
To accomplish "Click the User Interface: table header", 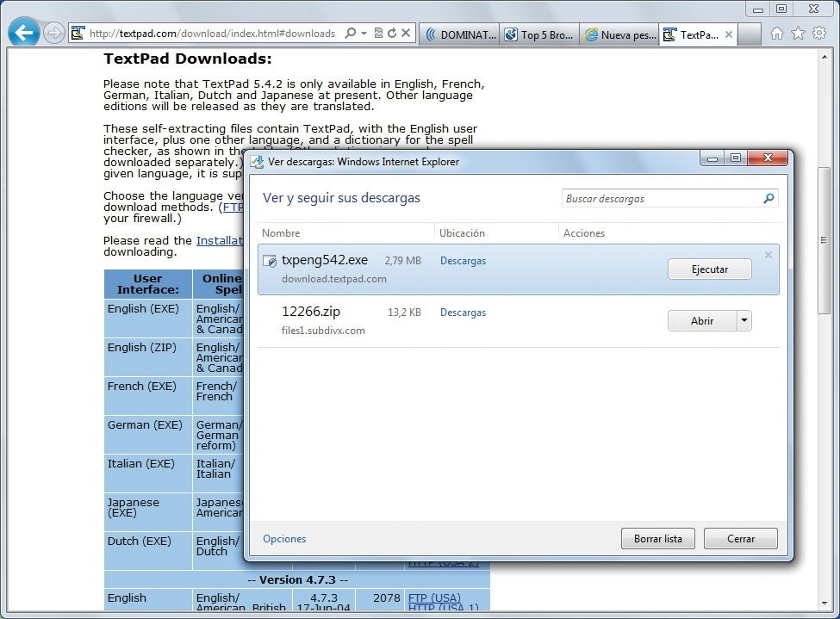I will click(148, 284).
